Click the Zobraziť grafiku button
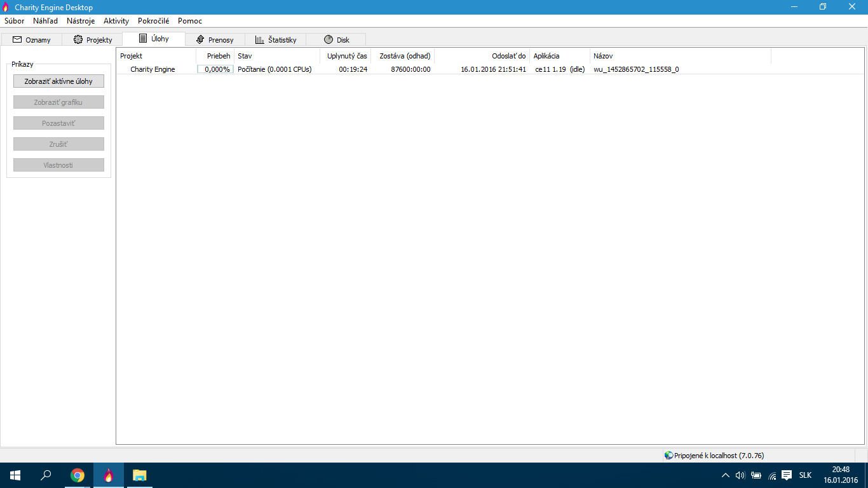The image size is (868, 488). tap(58, 102)
